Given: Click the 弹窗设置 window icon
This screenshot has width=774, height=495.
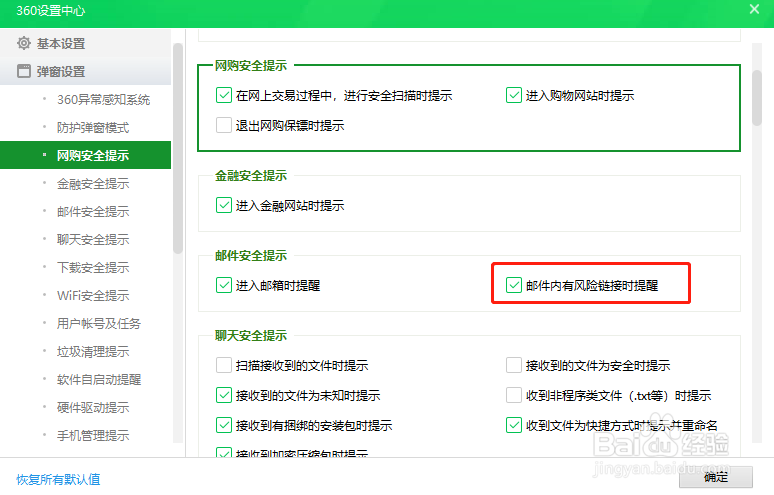Looking at the screenshot, I should [24, 72].
